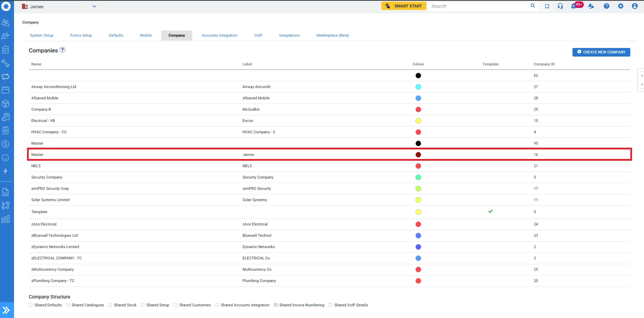Click Create New Company button

(x=601, y=52)
